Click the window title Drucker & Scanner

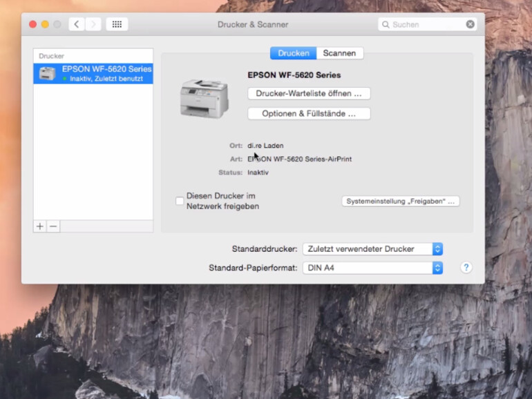[253, 24]
